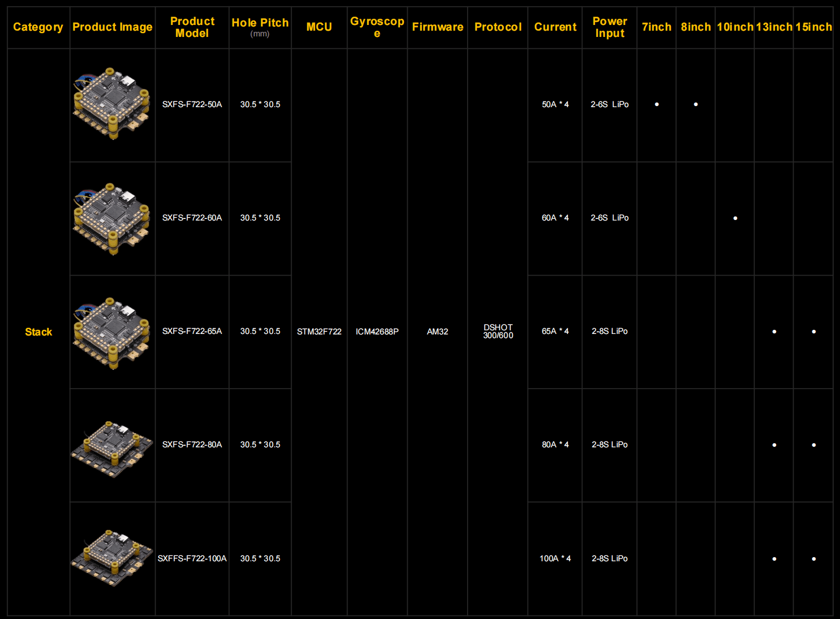Open the SXFFS-F722-100A product image
840x619 pixels.
[x=112, y=558]
